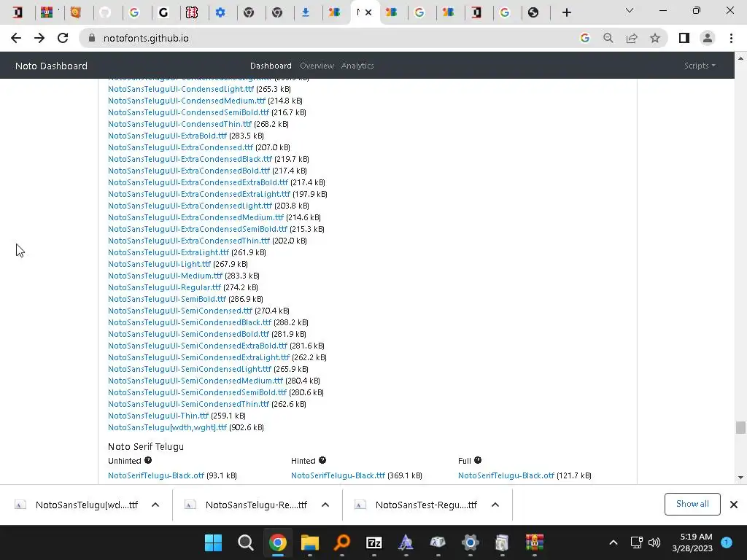Screen dimensions: 747x560
Task: Open the zoom magnifier in address bar
Action: 608,38
